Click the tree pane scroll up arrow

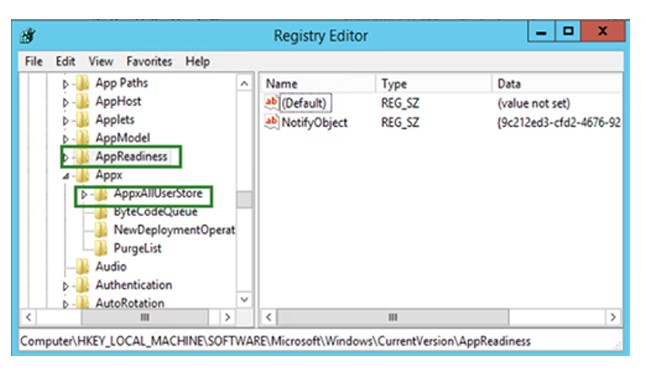pos(244,84)
